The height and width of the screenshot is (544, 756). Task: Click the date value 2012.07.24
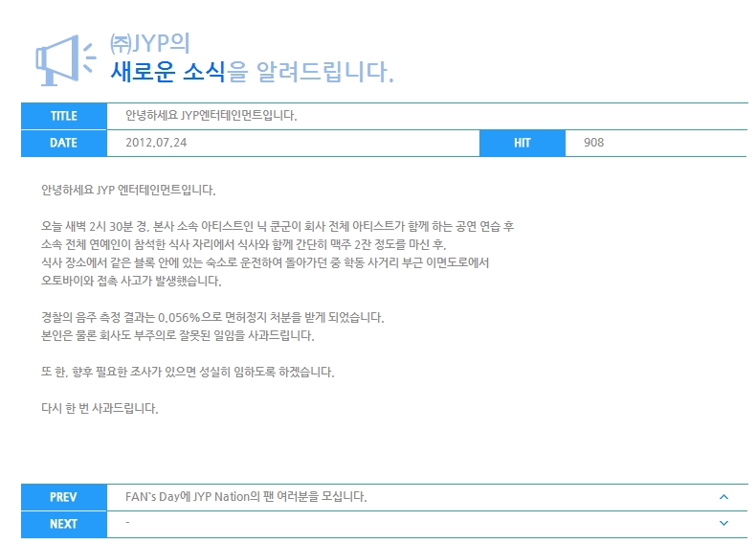[156, 143]
